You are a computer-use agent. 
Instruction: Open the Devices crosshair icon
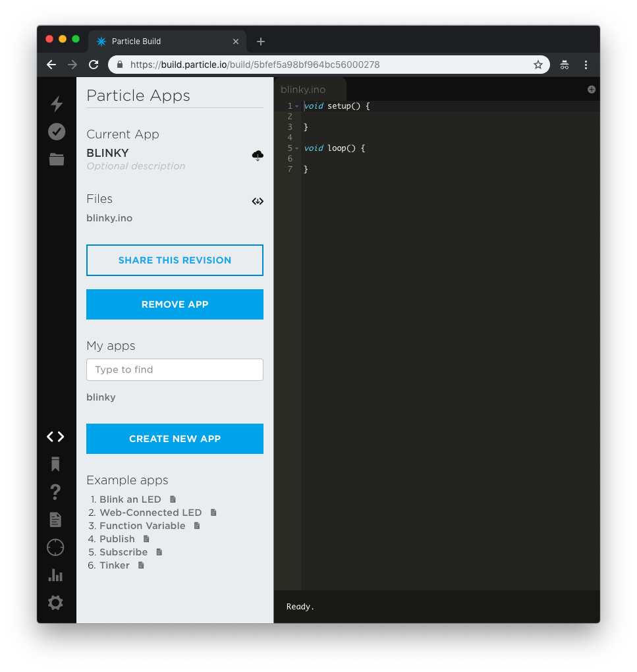tap(55, 547)
